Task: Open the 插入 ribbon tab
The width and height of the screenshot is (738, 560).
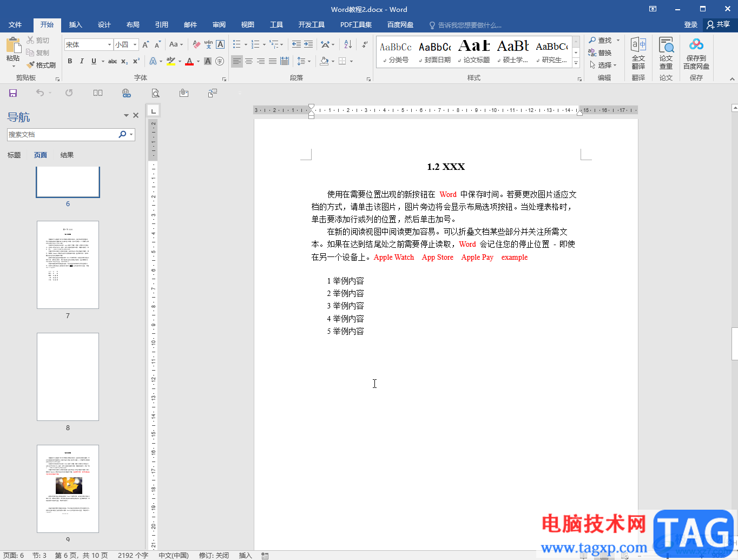Action: pyautogui.click(x=75, y=24)
